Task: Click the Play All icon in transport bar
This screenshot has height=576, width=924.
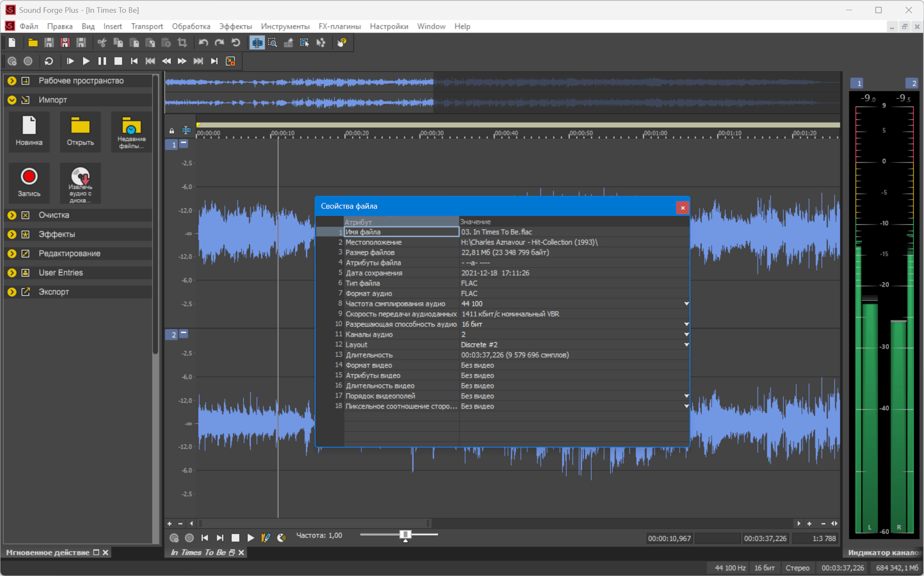Action: (x=70, y=61)
